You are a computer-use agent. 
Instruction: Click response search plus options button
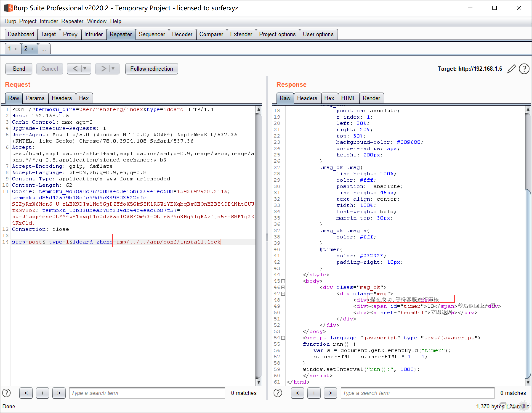click(314, 393)
